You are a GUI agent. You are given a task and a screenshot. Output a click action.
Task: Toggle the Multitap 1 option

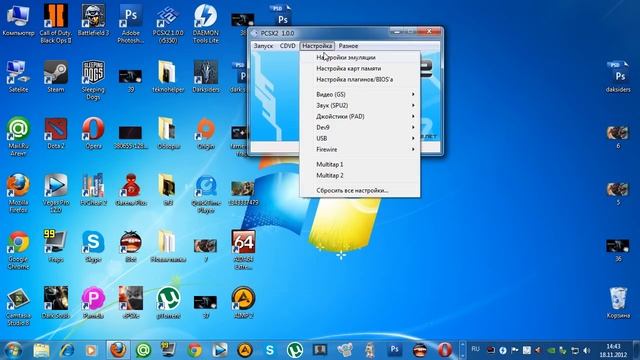[360, 164]
